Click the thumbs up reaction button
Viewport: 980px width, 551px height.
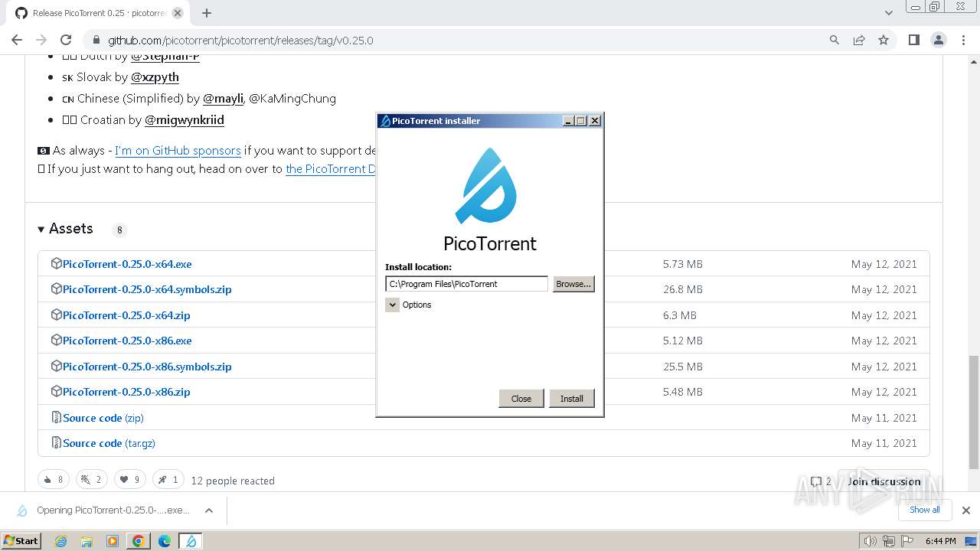(x=54, y=480)
